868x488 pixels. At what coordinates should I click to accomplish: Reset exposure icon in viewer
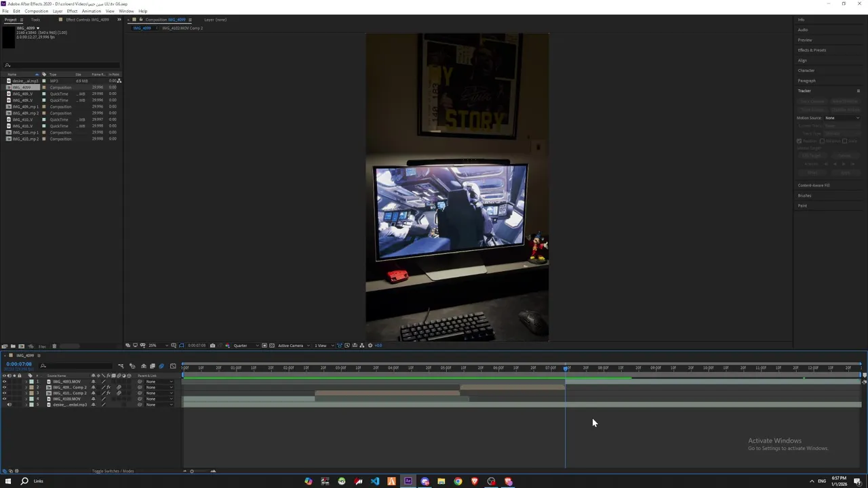pyautogui.click(x=370, y=346)
